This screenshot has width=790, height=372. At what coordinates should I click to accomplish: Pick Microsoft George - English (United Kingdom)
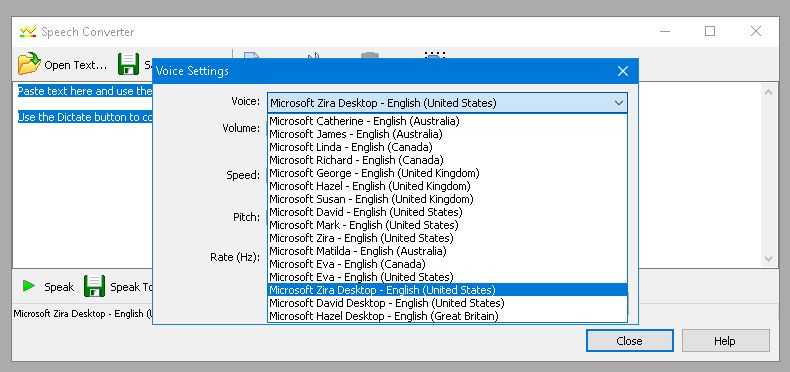pyautogui.click(x=447, y=173)
